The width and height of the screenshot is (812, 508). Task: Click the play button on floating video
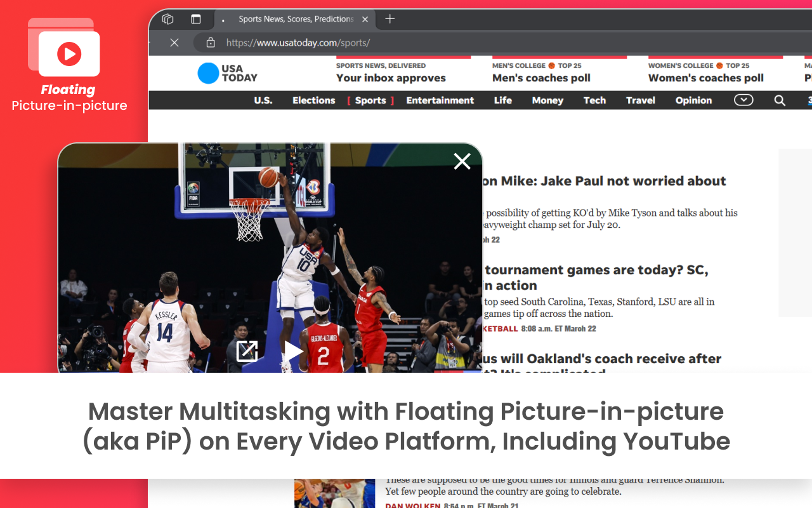pyautogui.click(x=292, y=351)
